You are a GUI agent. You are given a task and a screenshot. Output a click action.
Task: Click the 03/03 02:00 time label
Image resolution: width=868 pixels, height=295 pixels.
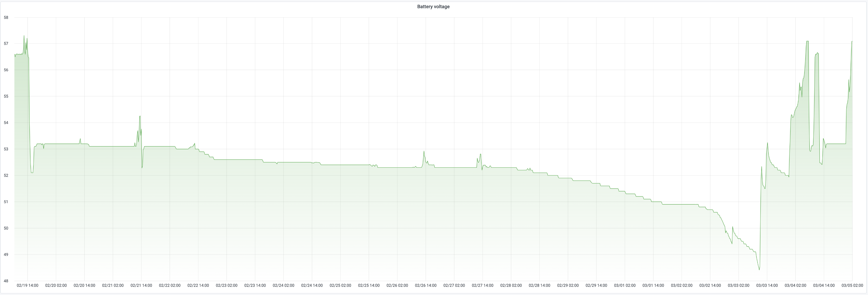(x=739, y=285)
